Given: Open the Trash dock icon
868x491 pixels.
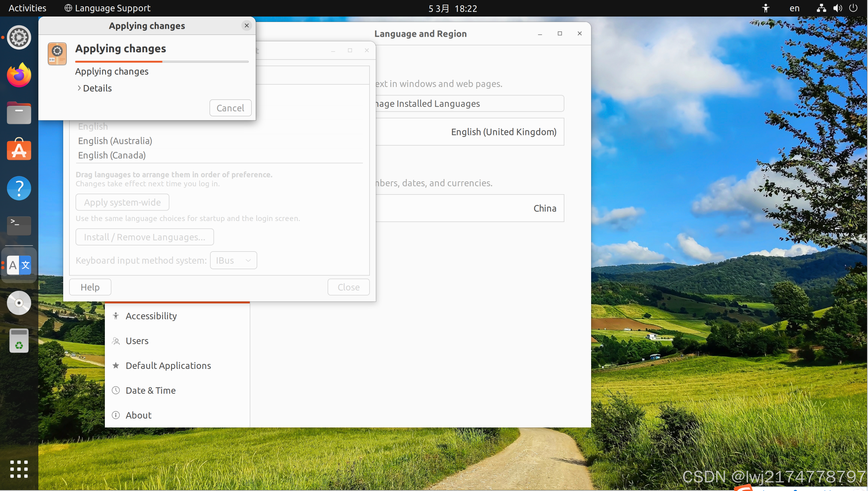Looking at the screenshot, I should 19,340.
